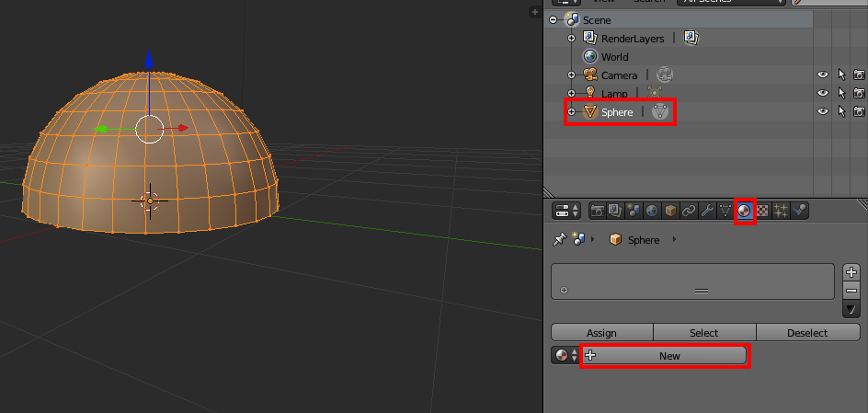Open the material slot specials down-arrow menu
This screenshot has height=413, width=868.
pos(851,309)
